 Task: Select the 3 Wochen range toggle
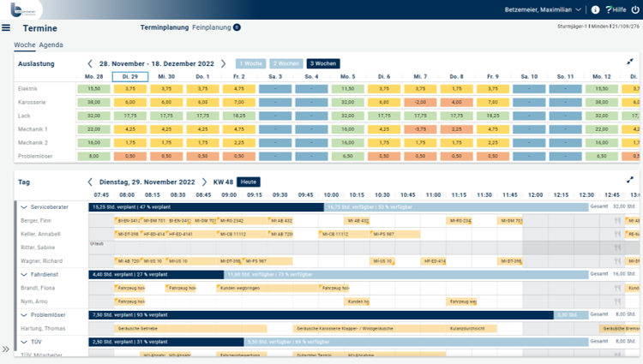coord(323,63)
